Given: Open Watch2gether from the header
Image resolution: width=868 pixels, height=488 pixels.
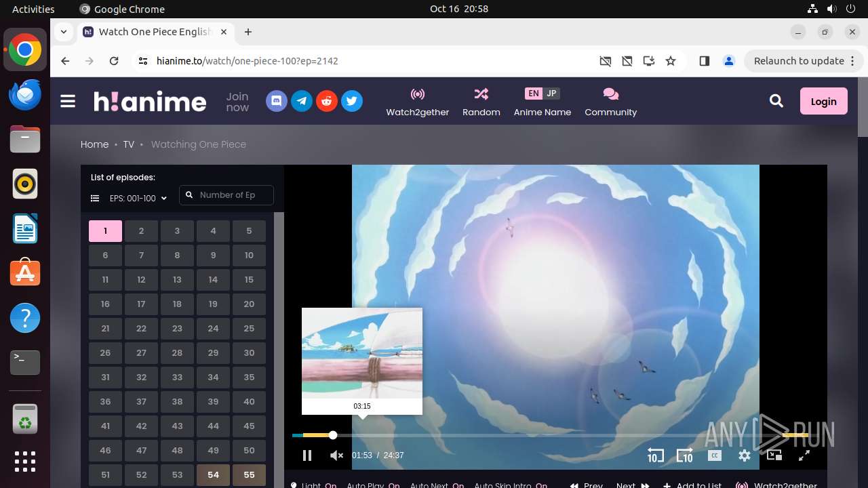Looking at the screenshot, I should (418, 102).
